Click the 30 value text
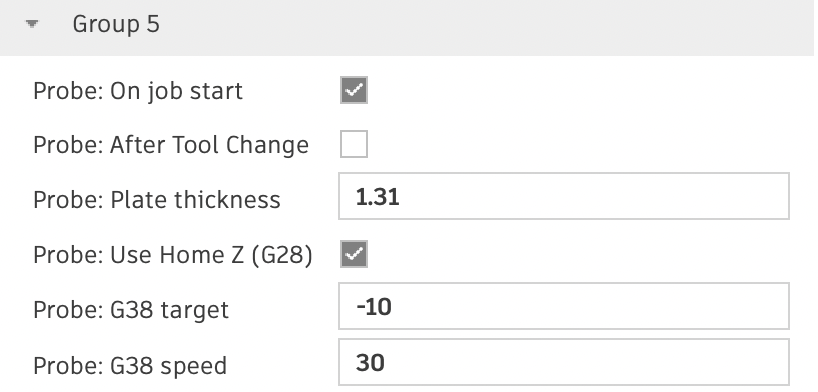818x392 pixels. pyautogui.click(x=370, y=363)
